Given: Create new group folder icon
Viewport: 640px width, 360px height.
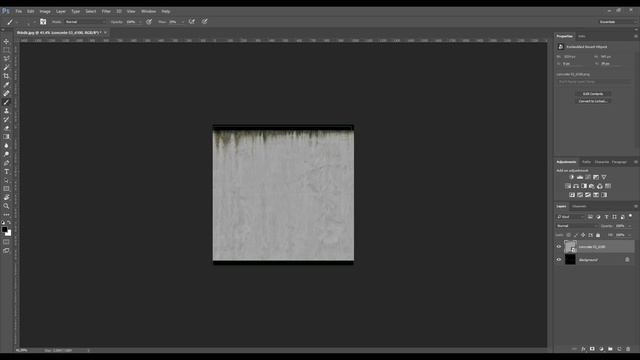Looking at the screenshot, I should pyautogui.click(x=610, y=349).
